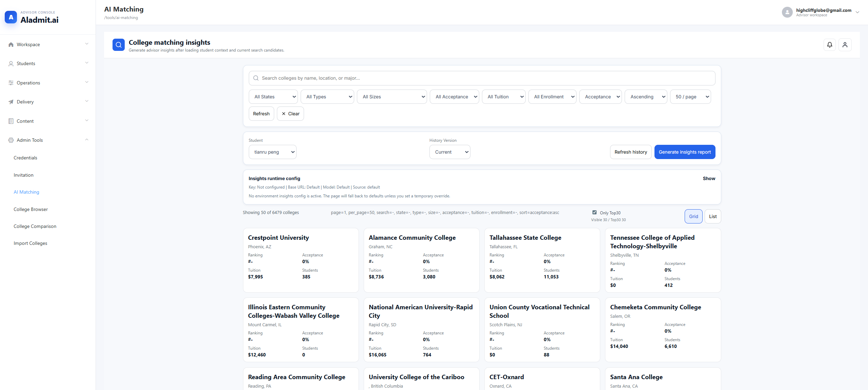Viewport: 868px width, 390px height.
Task: Click the Aladmit.ai logo icon
Action: click(x=11, y=17)
